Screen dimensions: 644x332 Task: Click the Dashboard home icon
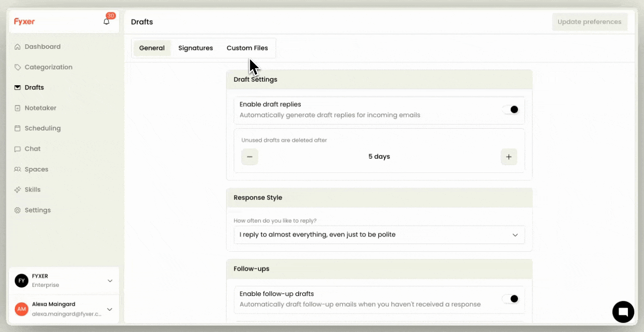tap(18, 47)
